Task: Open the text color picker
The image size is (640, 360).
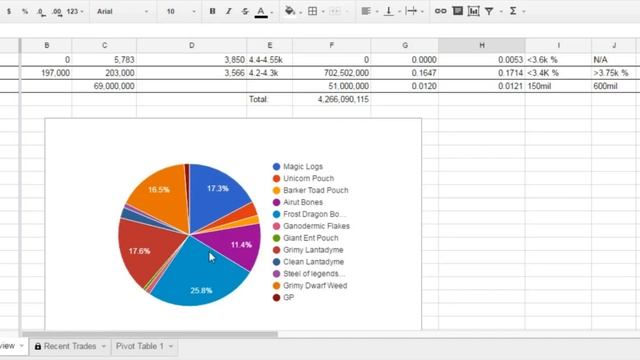Action: pos(261,12)
